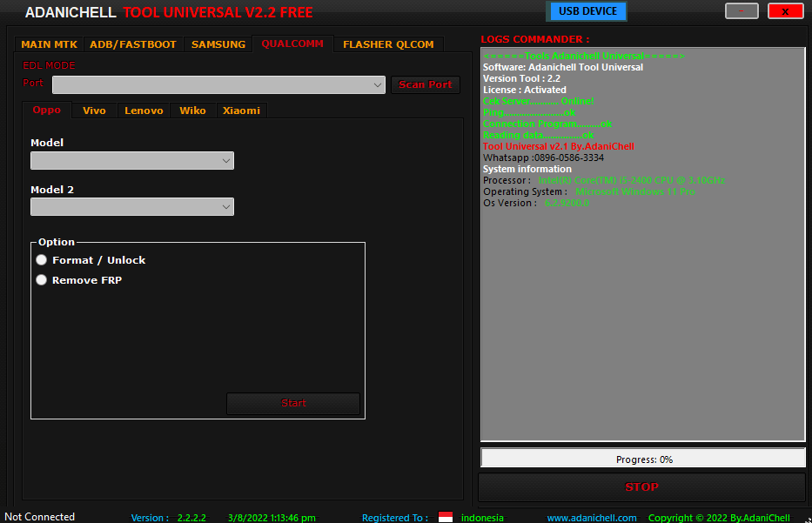812x523 pixels.
Task: Select the SAMSUNG tab
Action: pyautogui.click(x=216, y=44)
